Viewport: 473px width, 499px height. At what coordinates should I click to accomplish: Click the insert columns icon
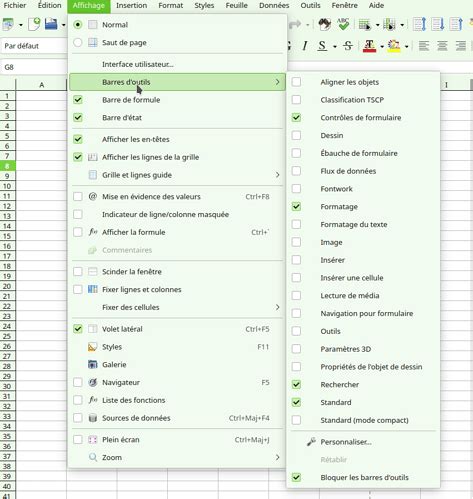tap(389, 25)
